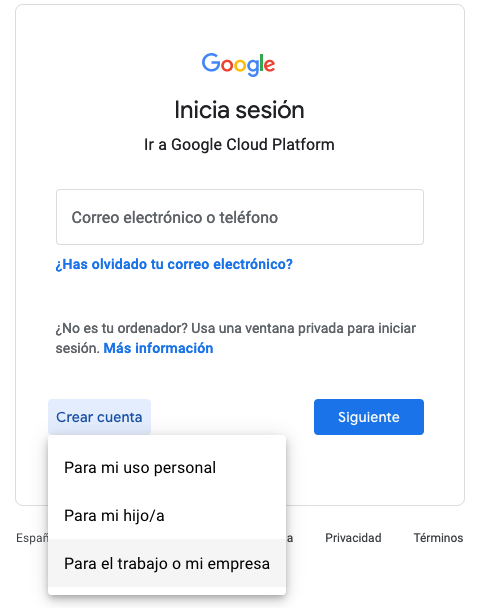Viewport: 490px width, 608px height.
Task: Select Para mi hijo/a option
Action: pos(167,516)
